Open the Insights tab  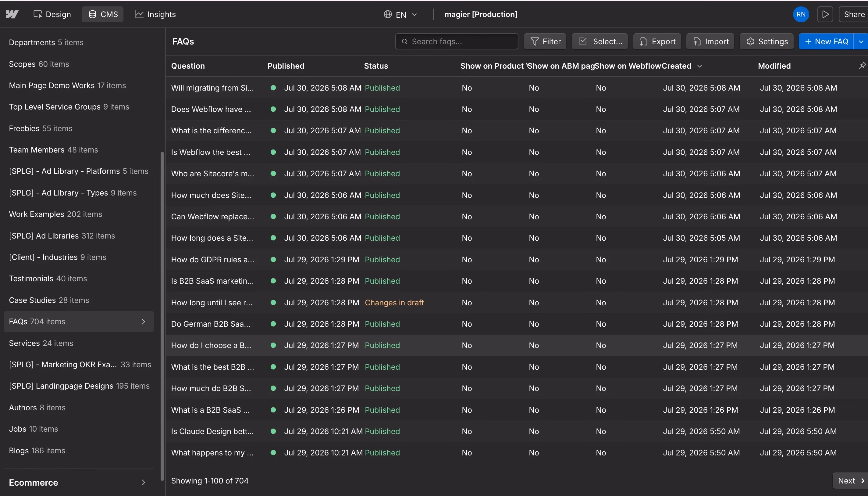tap(155, 14)
